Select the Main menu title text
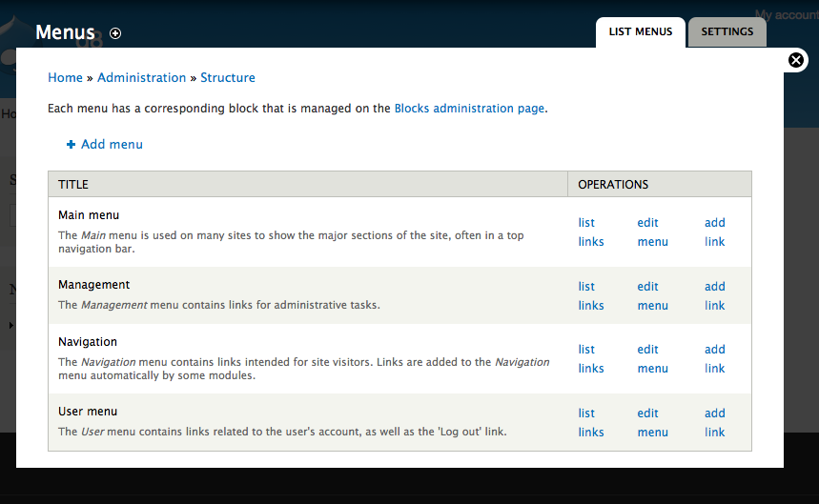The height and width of the screenshot is (504, 819). 89,215
